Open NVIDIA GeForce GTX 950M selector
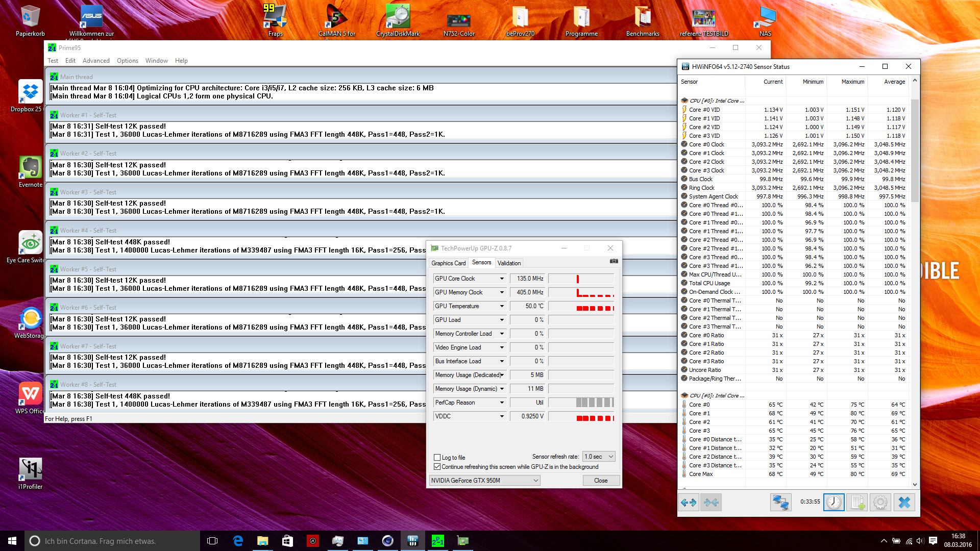 [x=484, y=481]
